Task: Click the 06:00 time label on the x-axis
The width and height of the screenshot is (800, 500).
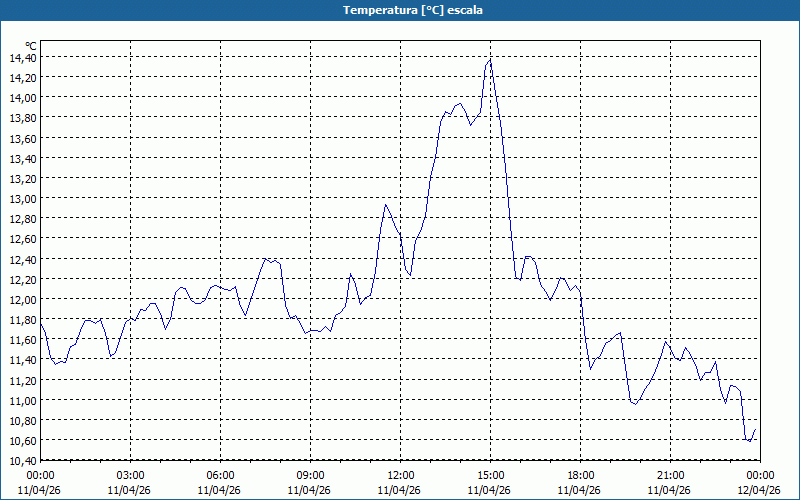Action: 221,475
